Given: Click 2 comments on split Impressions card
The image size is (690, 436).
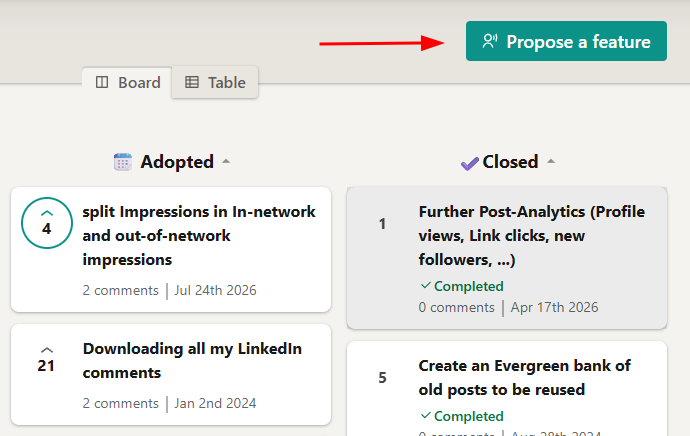Looking at the screenshot, I should point(121,290).
